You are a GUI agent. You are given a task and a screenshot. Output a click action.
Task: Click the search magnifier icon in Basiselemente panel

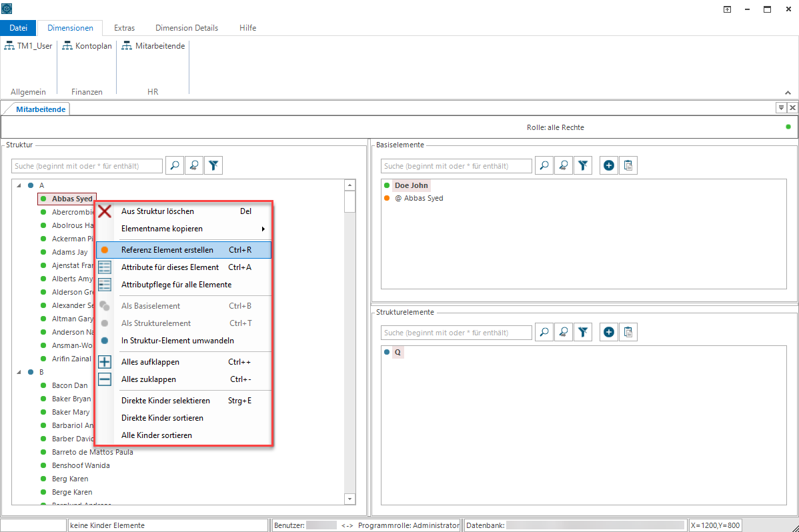[544, 165]
